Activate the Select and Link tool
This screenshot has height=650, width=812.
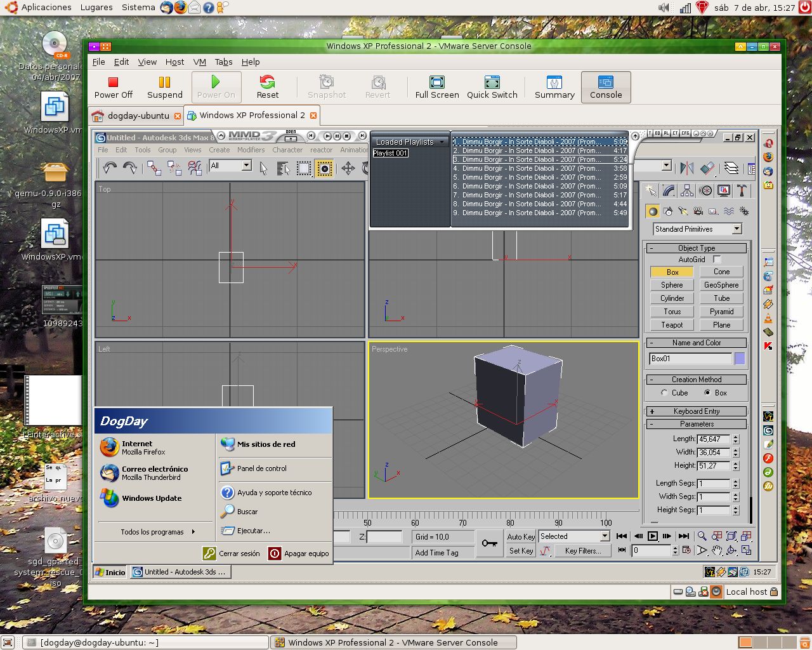click(x=154, y=168)
